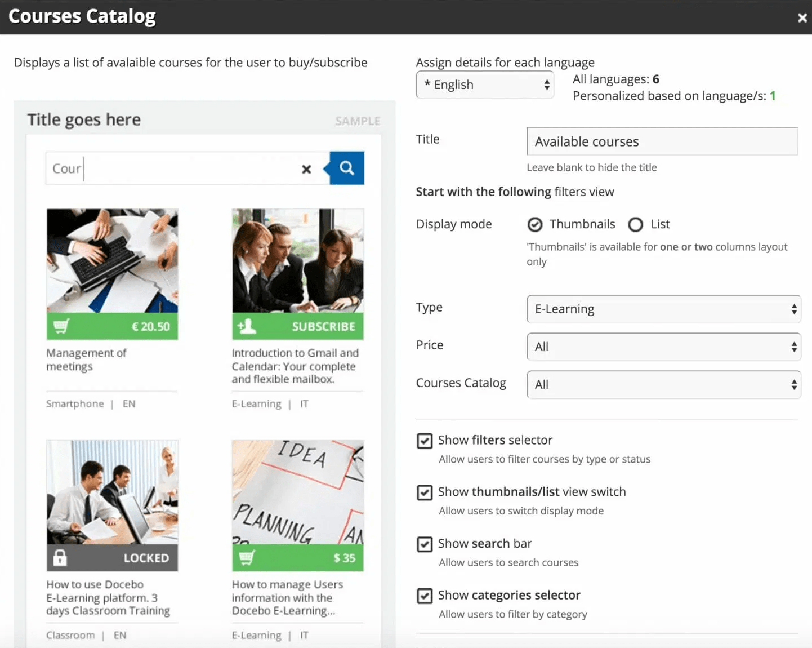
Task: Open the Price dropdown
Action: tap(663, 347)
